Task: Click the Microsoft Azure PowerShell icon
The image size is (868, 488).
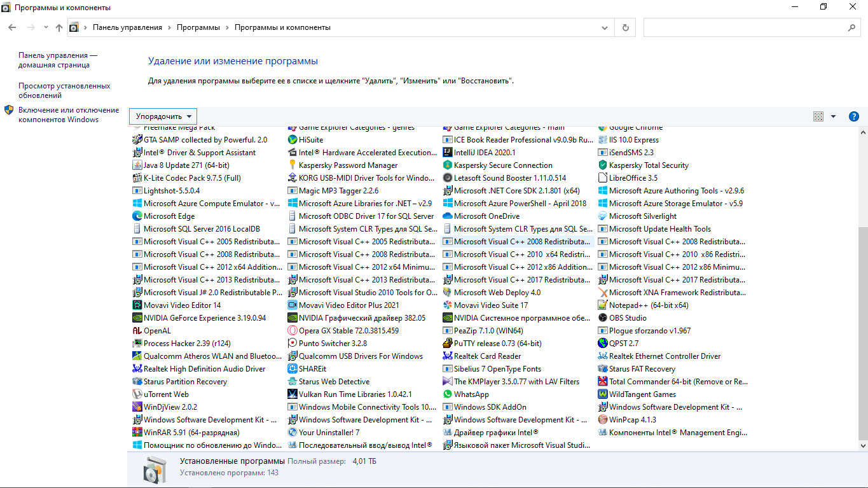Action: (x=448, y=204)
